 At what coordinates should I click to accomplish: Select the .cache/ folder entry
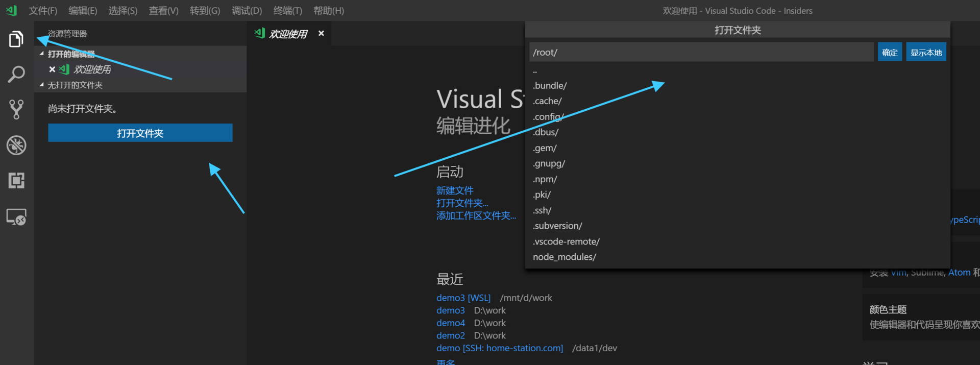pyautogui.click(x=738, y=101)
